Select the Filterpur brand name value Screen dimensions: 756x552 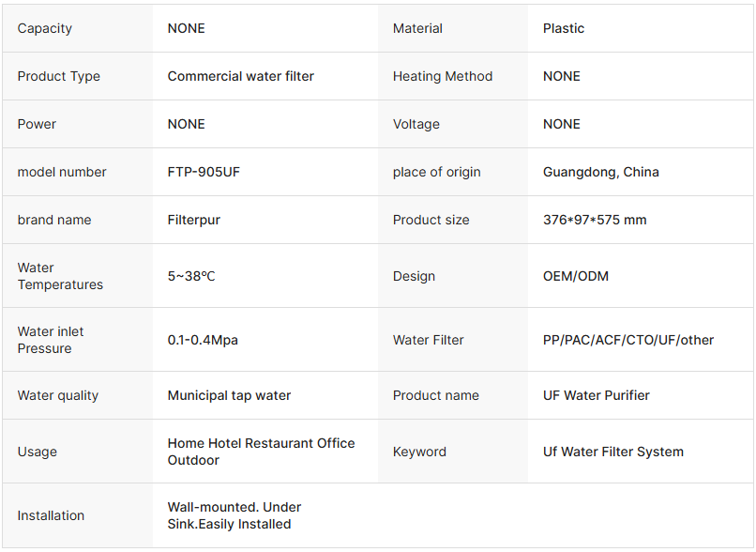(x=193, y=220)
